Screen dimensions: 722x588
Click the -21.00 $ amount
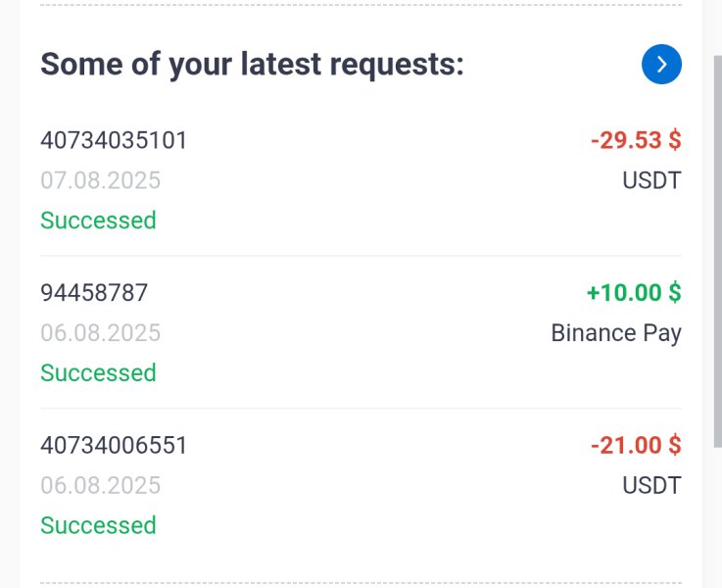click(x=635, y=445)
